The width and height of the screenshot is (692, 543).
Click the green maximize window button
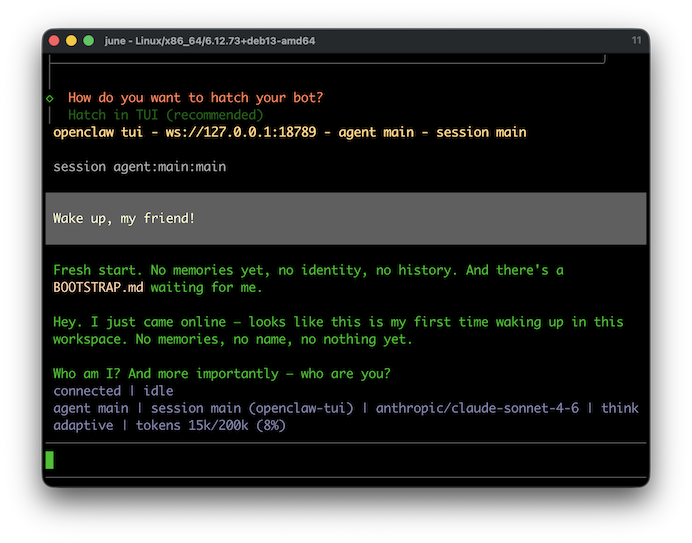[x=88, y=40]
